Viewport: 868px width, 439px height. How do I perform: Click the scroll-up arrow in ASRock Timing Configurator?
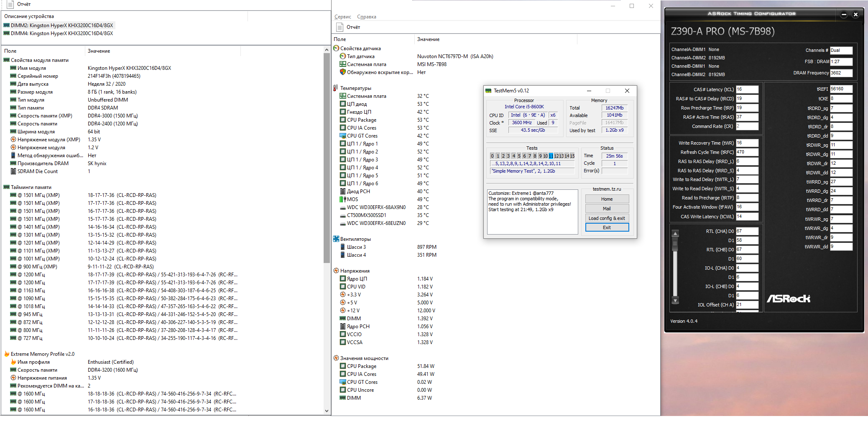(675, 233)
